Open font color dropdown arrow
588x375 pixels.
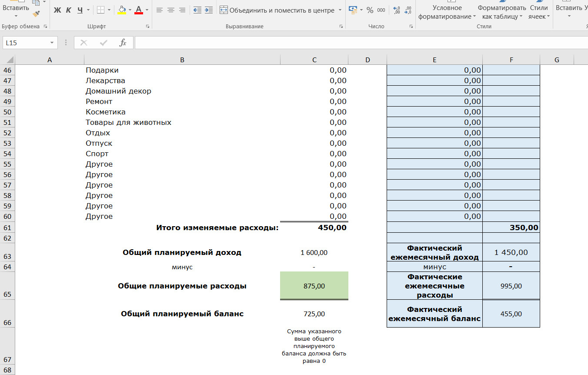click(x=147, y=10)
